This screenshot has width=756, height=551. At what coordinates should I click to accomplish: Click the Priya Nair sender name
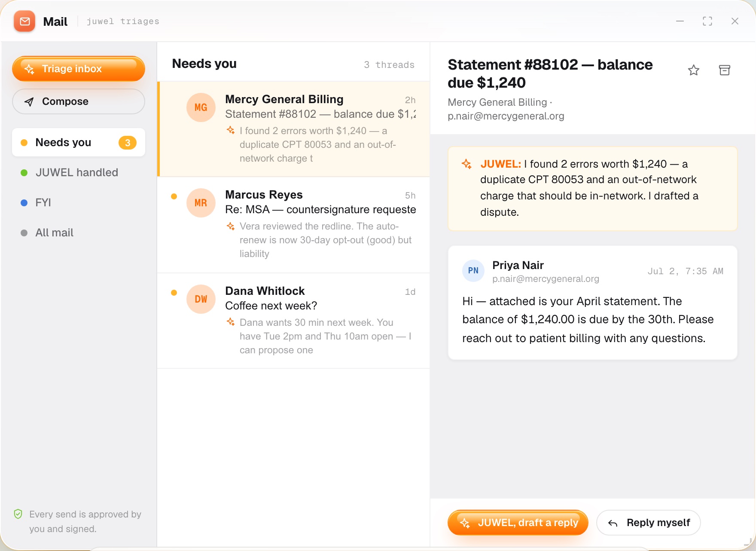518,265
